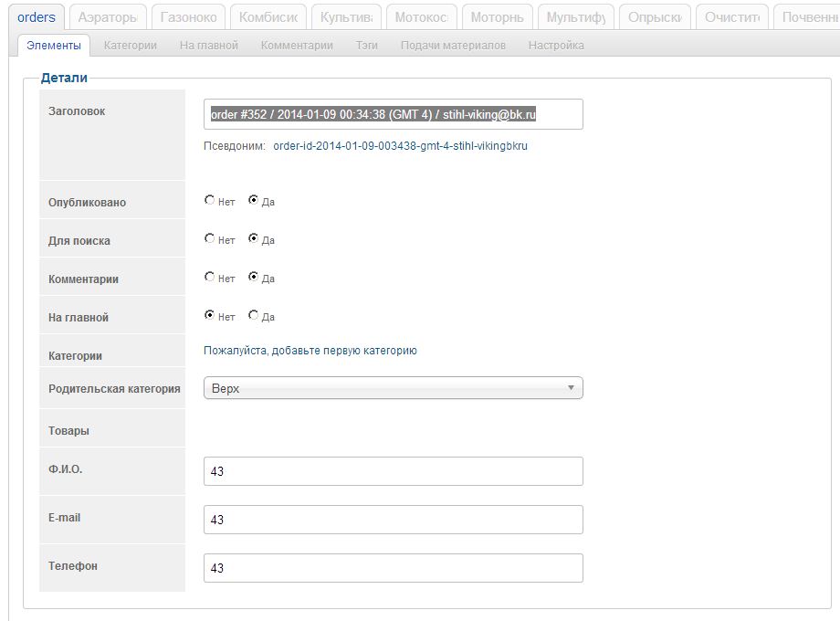Focus the Ф.И.О. input field

pos(393,471)
